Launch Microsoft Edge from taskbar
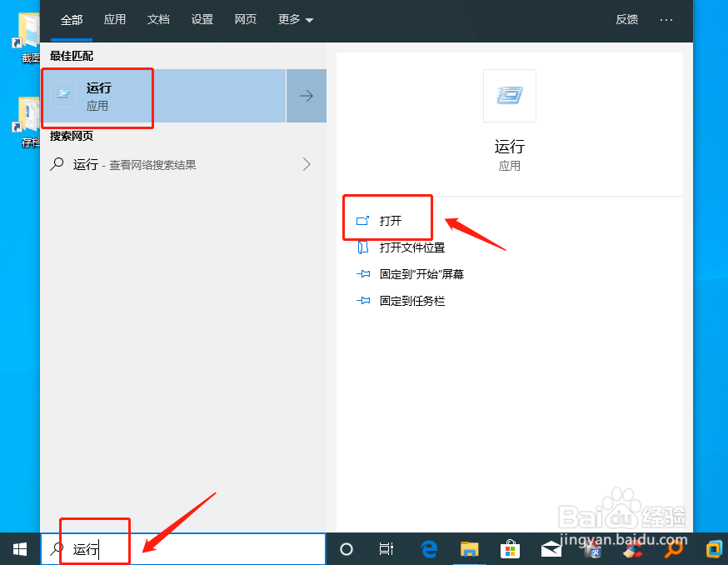728x565 pixels. pyautogui.click(x=429, y=550)
